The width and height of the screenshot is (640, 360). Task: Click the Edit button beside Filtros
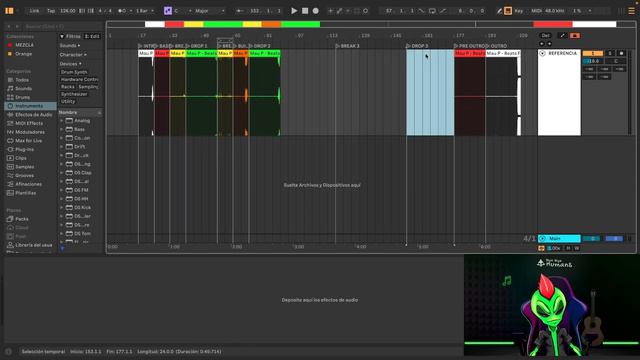click(x=92, y=36)
